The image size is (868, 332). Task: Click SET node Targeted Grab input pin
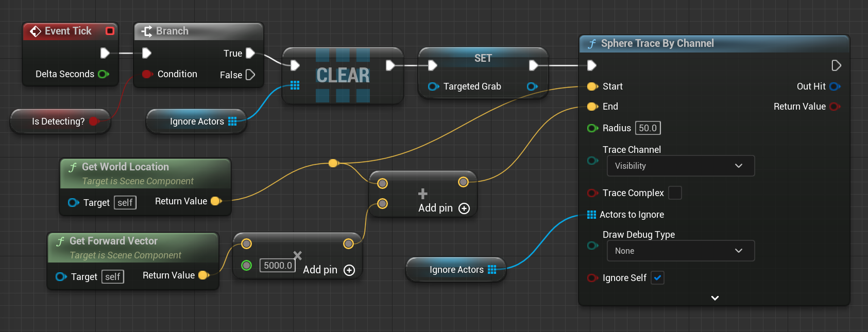pyautogui.click(x=433, y=86)
